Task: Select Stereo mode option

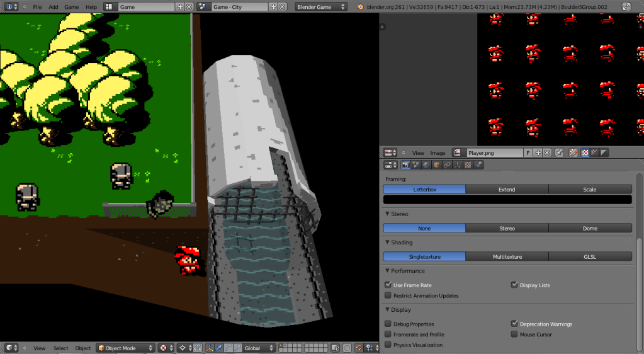Action: tap(507, 229)
